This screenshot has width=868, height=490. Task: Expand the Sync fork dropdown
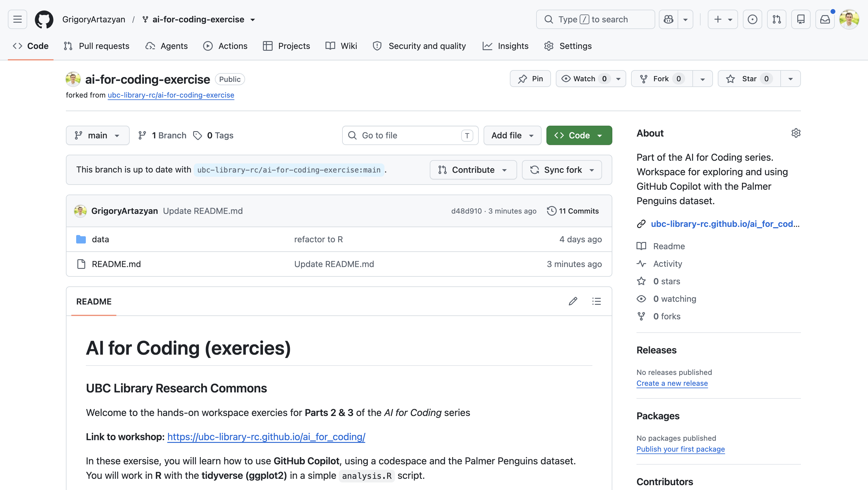pyautogui.click(x=562, y=170)
